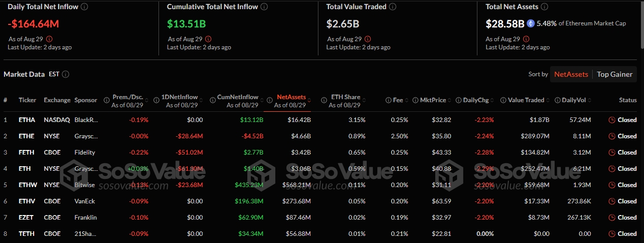Click VanEck sponsor cell
This screenshot has width=644, height=243.
coord(85,201)
